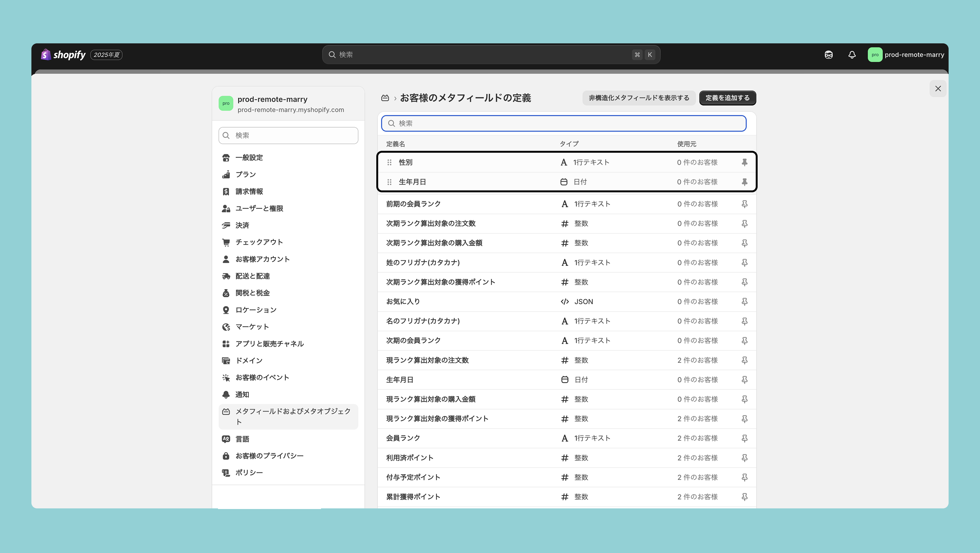
Task: Focus the metafield definitions 検索 field
Action: (564, 123)
